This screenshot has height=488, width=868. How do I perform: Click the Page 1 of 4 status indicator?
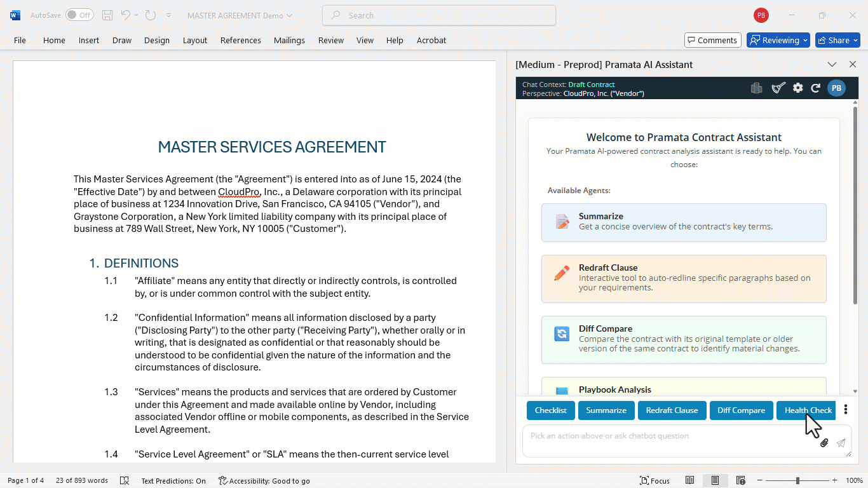point(25,480)
